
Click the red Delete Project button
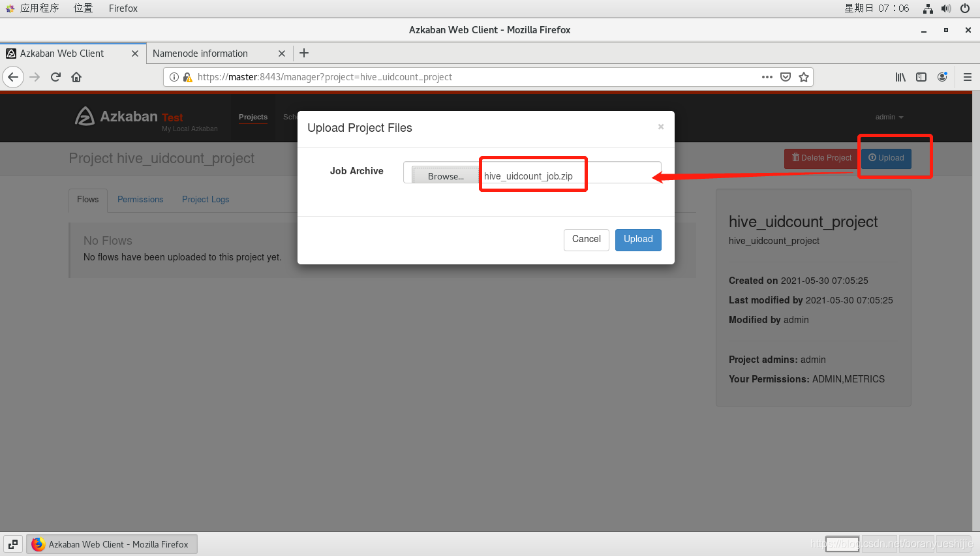[821, 158]
